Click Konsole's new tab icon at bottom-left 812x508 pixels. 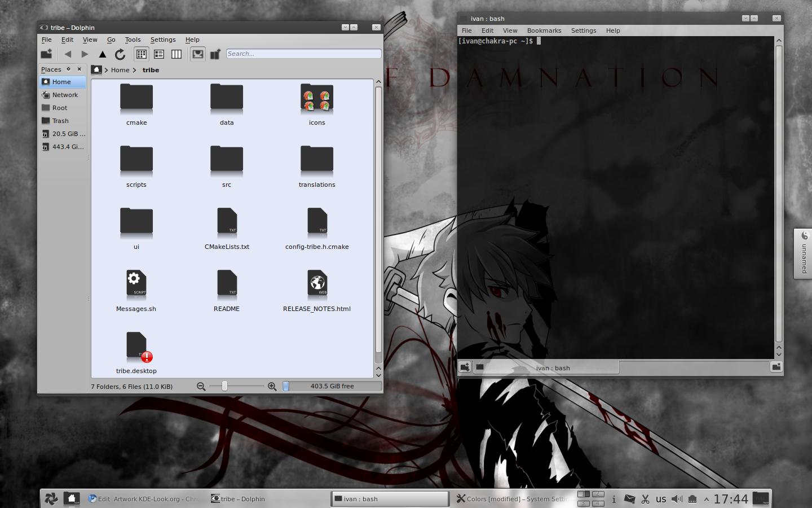point(465,367)
